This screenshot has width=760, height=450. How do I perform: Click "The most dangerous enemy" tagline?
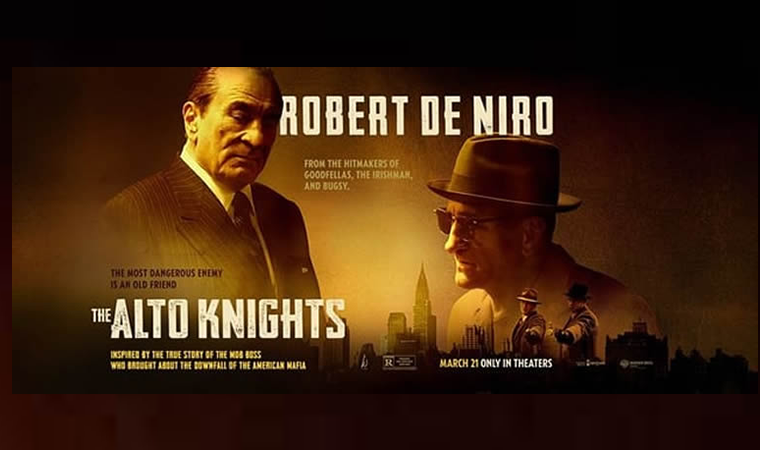167,279
